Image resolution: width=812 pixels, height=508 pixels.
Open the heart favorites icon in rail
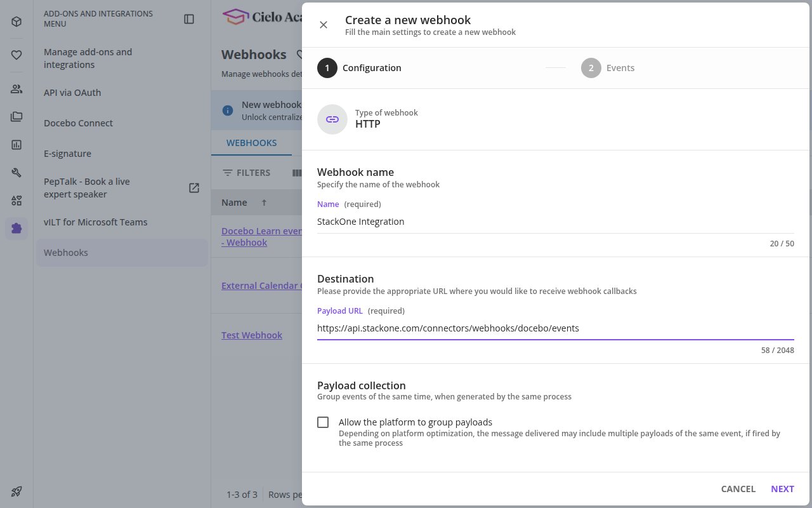click(16, 55)
